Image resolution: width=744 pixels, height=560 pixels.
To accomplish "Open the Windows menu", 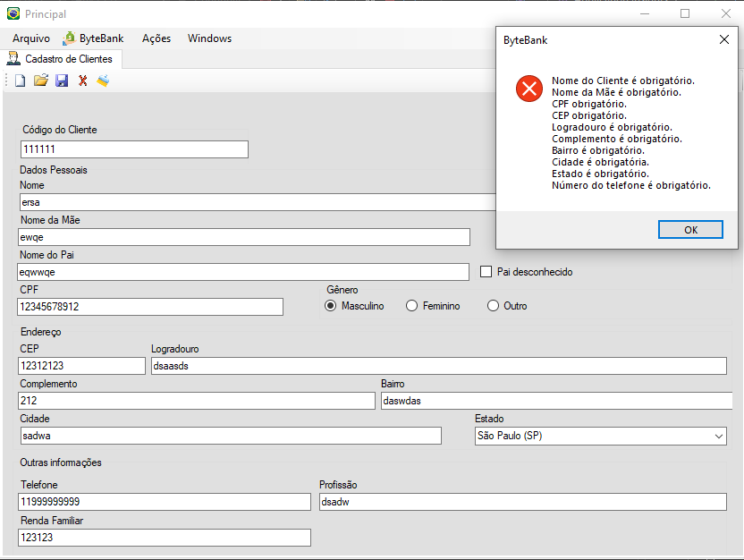I will tap(209, 38).
